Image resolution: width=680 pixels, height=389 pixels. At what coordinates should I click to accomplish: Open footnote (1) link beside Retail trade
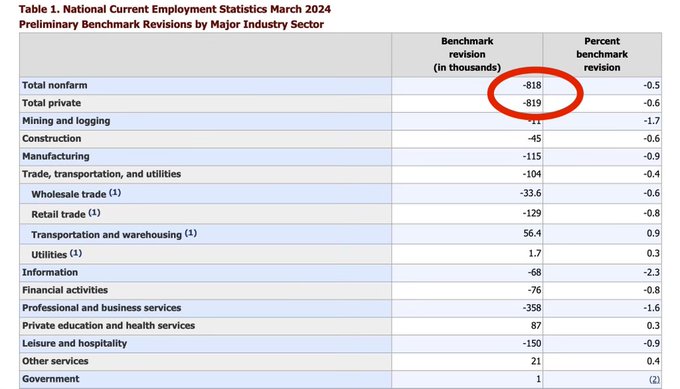(94, 213)
